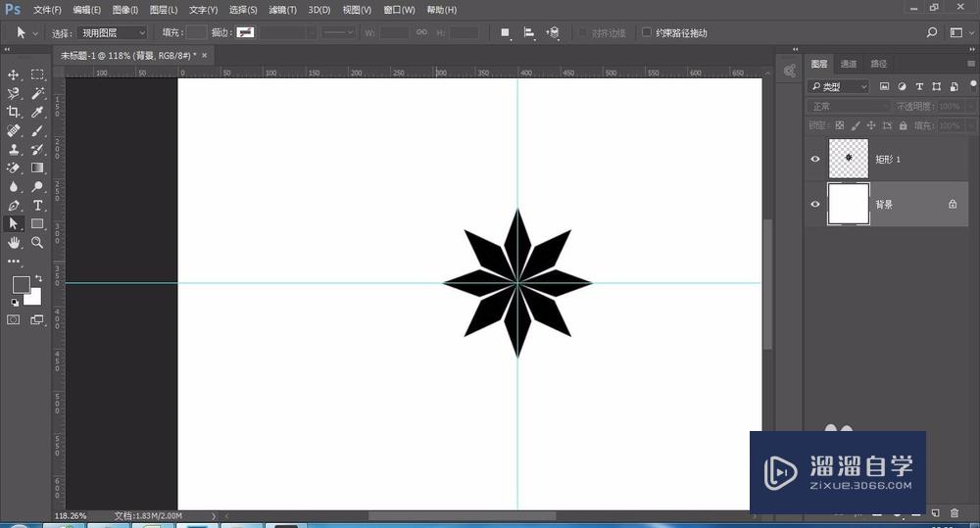Click the Gradient tool
This screenshot has height=528, width=980.
(x=37, y=168)
